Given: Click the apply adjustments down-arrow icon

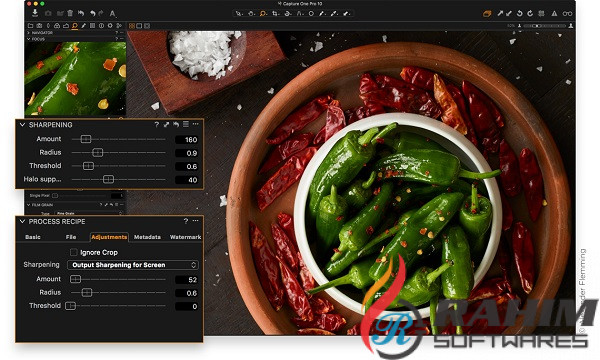Looking at the screenshot, I should click(509, 13).
